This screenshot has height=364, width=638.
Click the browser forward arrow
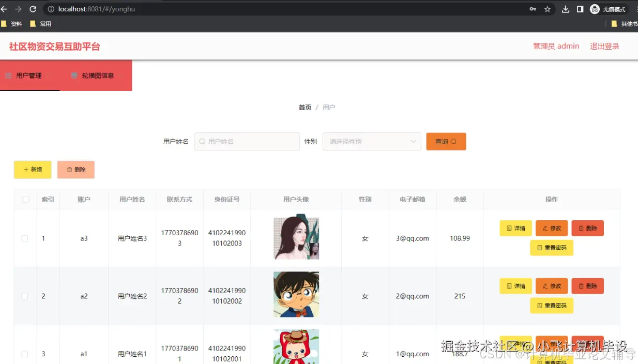coord(19,9)
